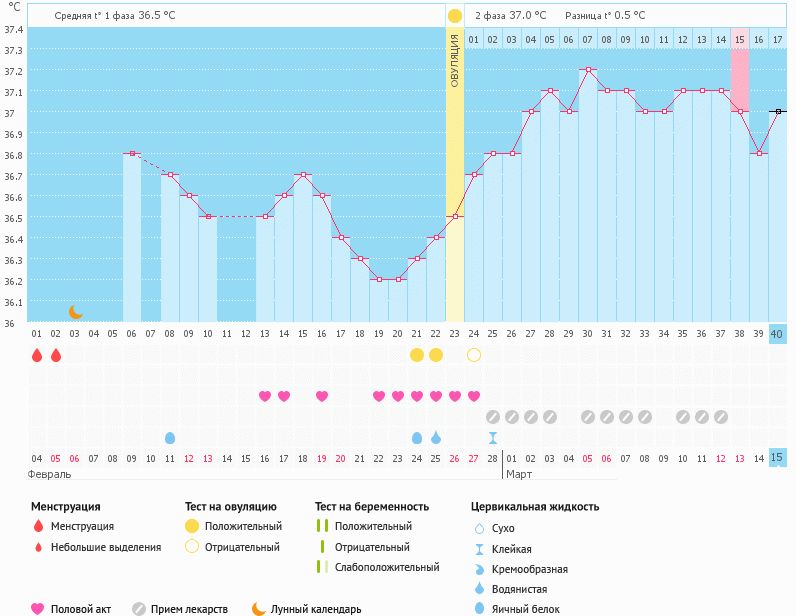Viewport: 796px width, 616px height.
Task: Click the watery fluid drop on cycle day 22
Action: tap(436, 438)
